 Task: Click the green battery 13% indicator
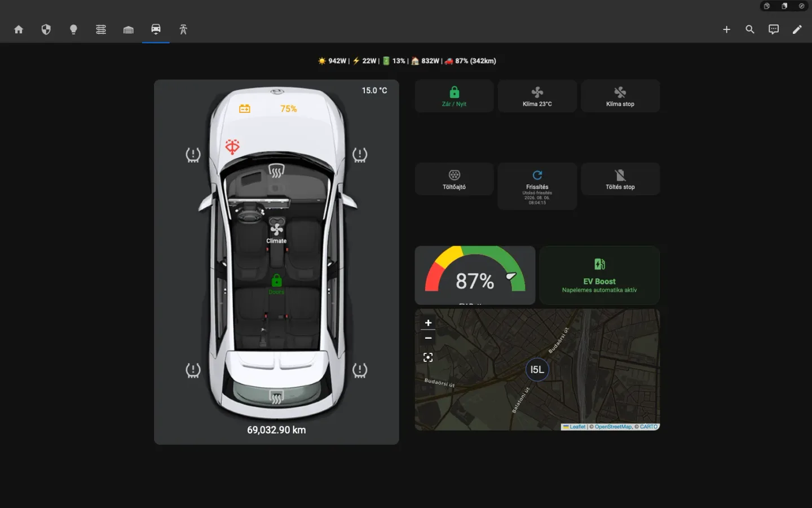[x=394, y=61]
